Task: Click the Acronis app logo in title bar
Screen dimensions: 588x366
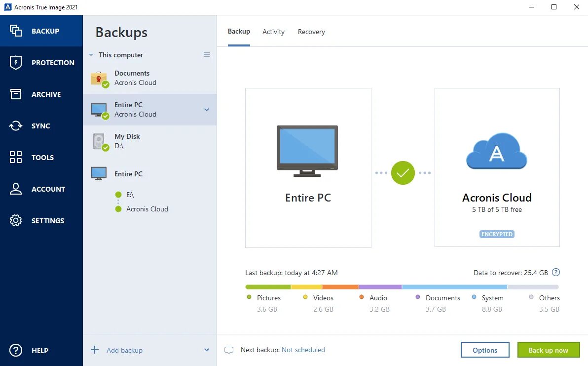Action: (7, 7)
